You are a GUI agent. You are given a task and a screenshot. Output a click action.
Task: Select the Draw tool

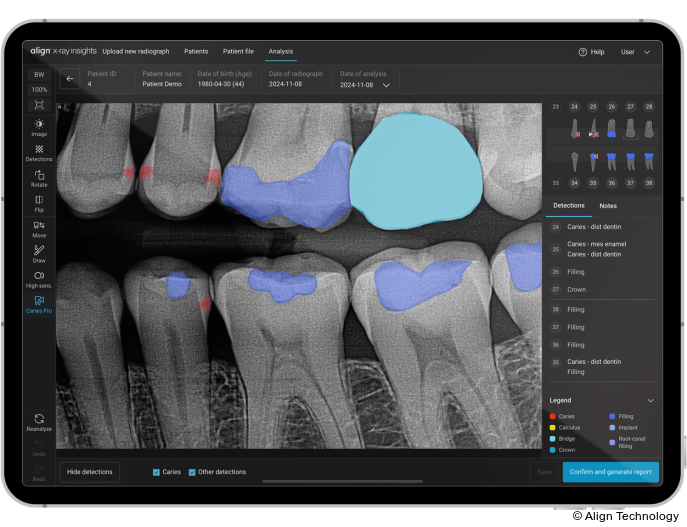(39, 254)
